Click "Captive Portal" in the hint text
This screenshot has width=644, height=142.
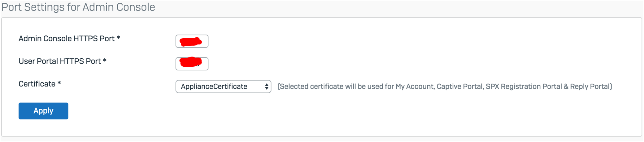point(459,86)
